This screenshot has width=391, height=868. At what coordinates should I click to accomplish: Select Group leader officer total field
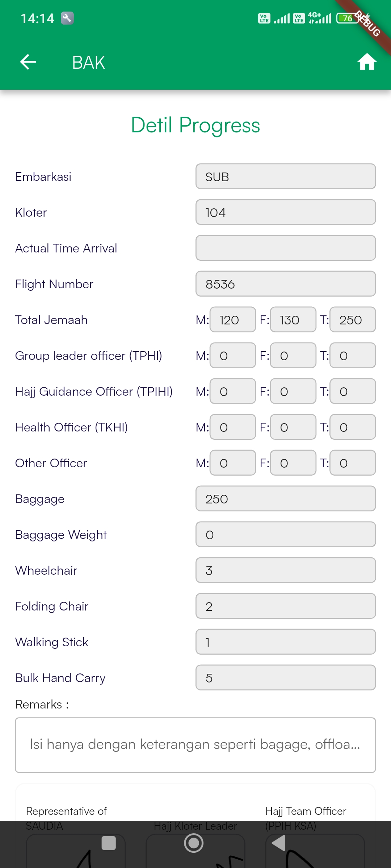[353, 356]
